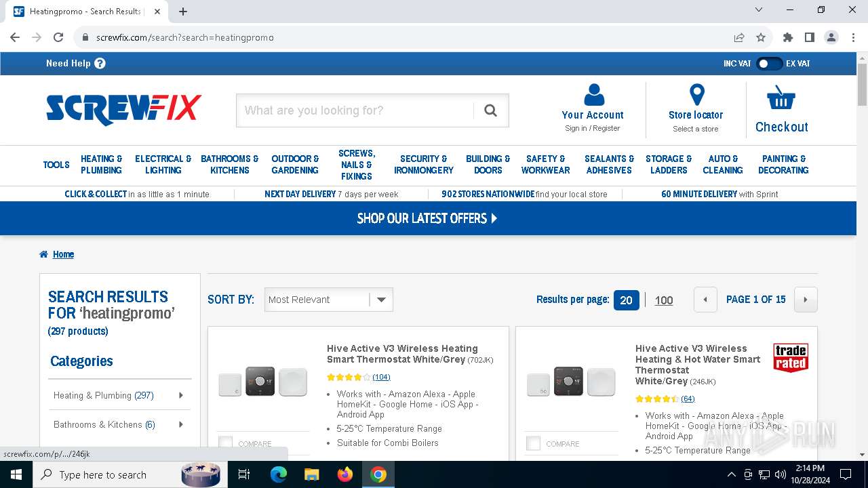Open the Electrical & Lighting menu
The height and width of the screenshot is (488, 868).
(163, 165)
